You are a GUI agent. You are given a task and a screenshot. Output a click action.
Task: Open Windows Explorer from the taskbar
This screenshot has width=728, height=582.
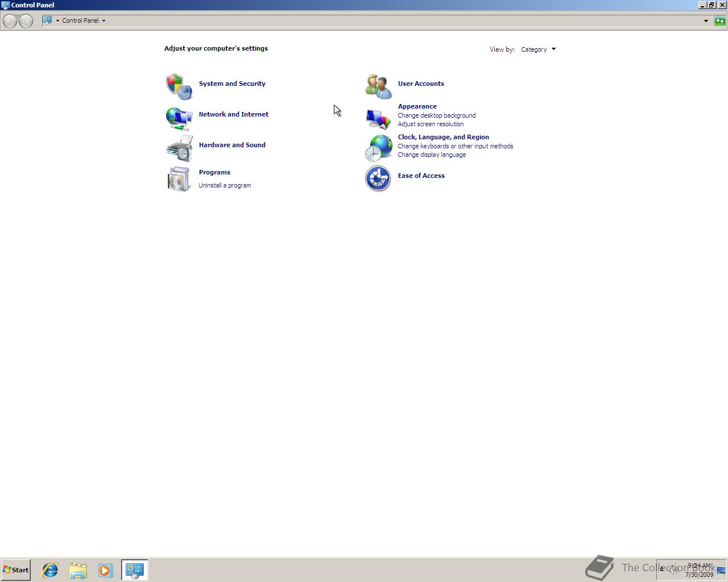(x=78, y=570)
